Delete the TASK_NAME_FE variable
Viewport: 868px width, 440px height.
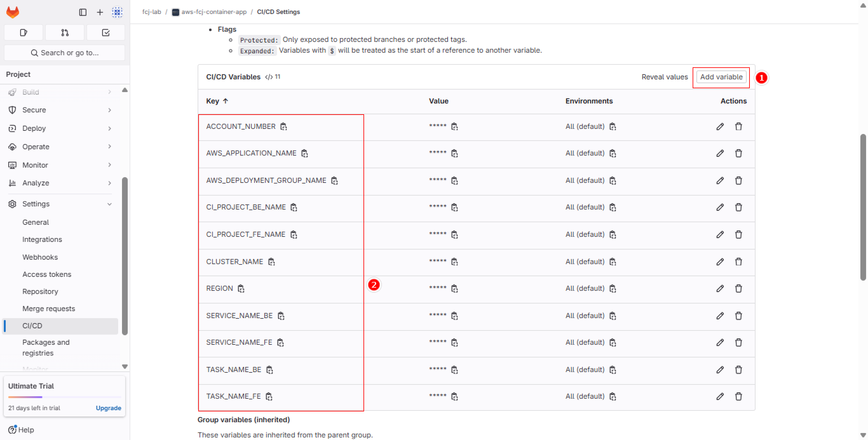click(739, 397)
